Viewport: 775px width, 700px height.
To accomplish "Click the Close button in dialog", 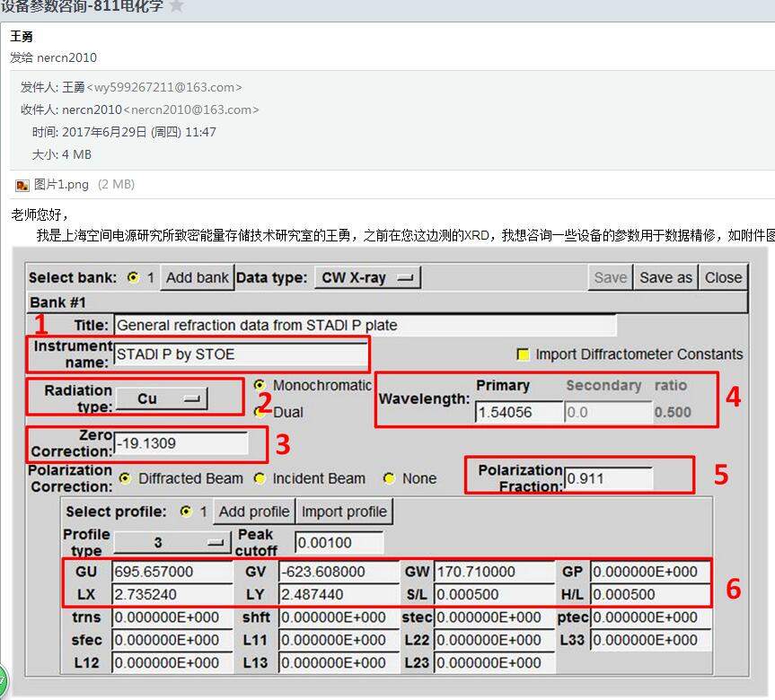I will pos(723,277).
